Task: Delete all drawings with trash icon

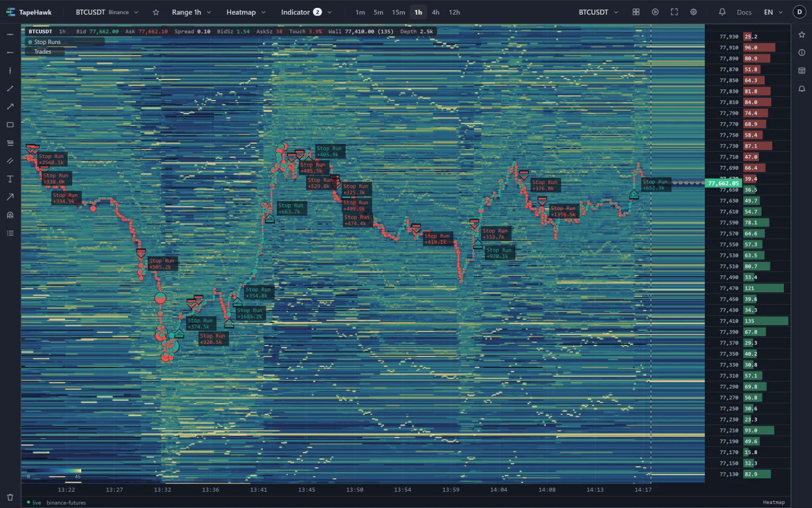Action: [x=10, y=497]
